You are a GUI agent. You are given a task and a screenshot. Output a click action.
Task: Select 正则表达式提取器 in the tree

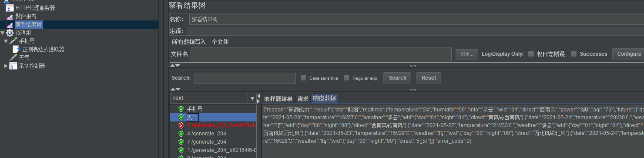coord(44,49)
